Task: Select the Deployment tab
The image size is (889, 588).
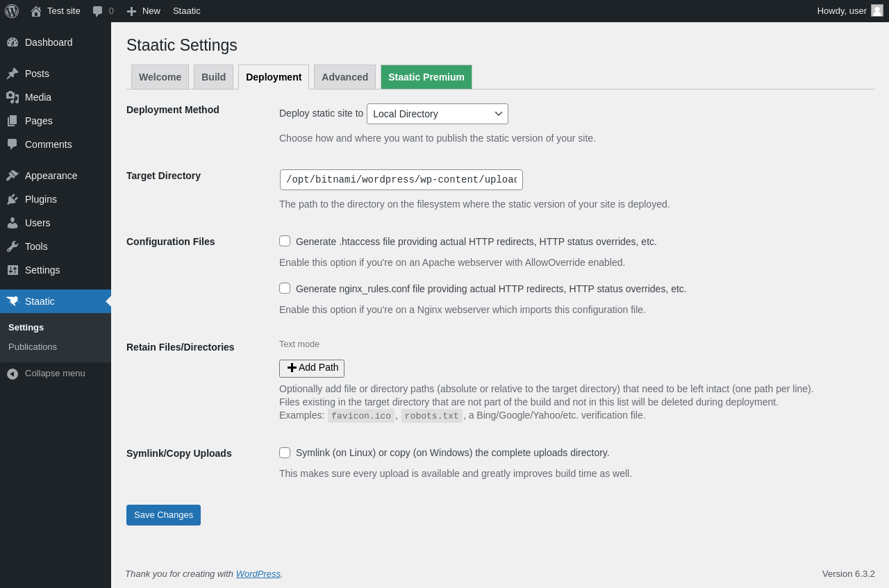Action: tap(274, 77)
